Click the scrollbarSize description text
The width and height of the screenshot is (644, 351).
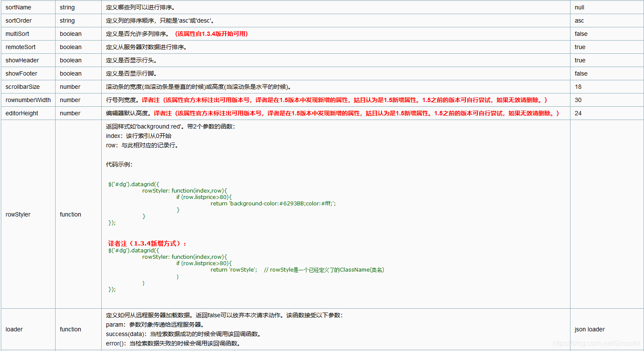199,87
